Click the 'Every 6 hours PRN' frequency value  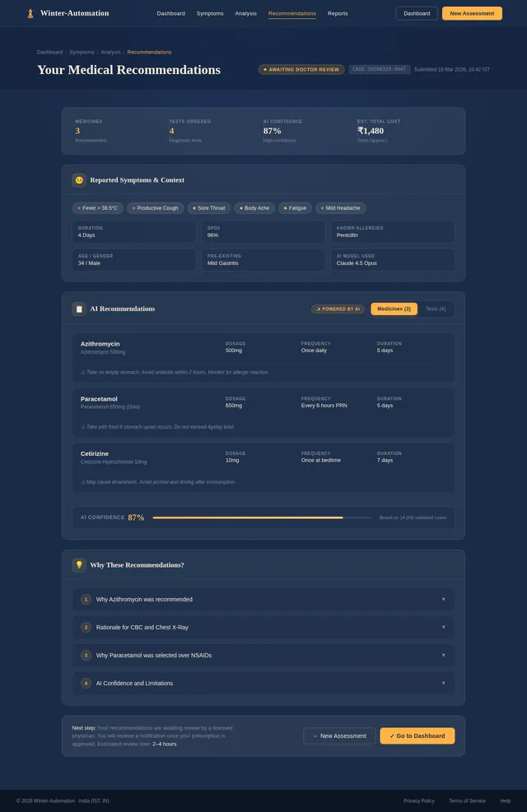[324, 406]
